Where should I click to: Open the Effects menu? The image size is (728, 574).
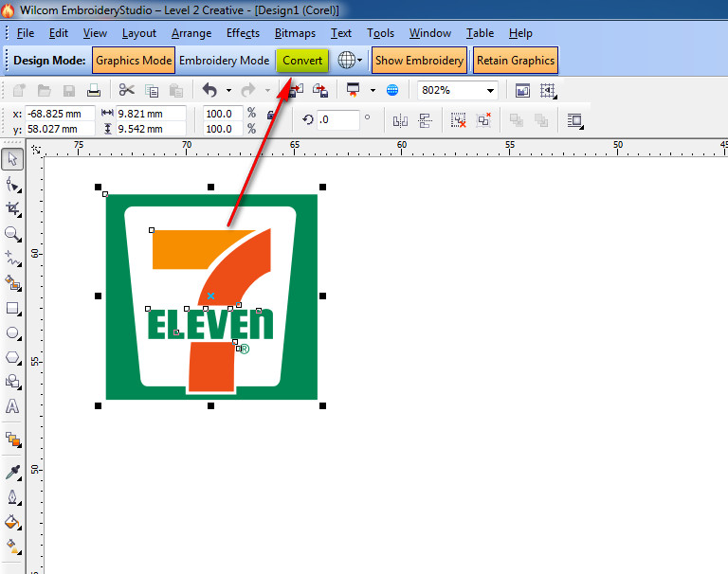[x=243, y=33]
